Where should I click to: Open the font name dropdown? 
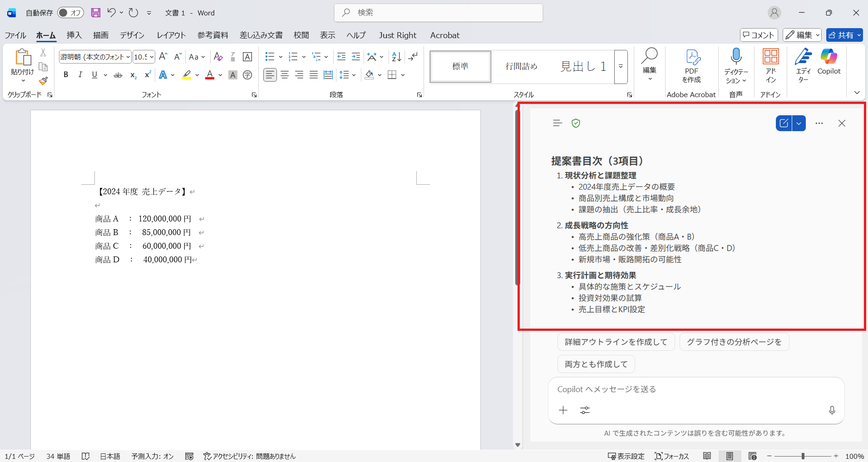[128, 57]
